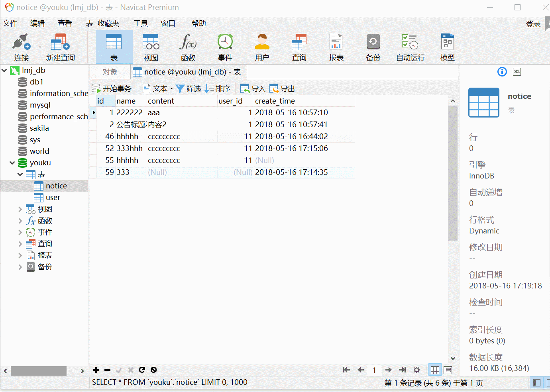Click the 开始事务 (Begin Transaction) button
550x392 pixels.
pos(112,88)
